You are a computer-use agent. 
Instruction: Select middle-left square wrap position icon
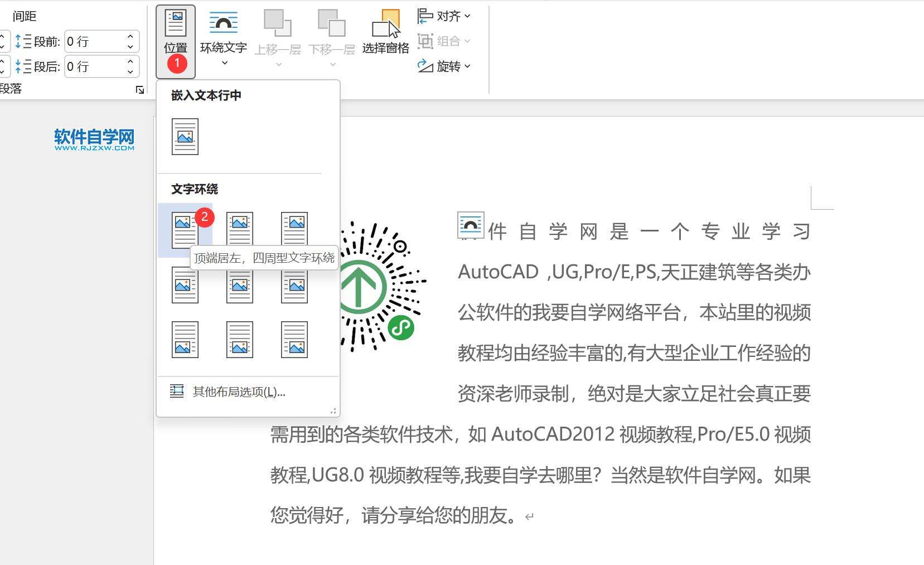coord(185,284)
